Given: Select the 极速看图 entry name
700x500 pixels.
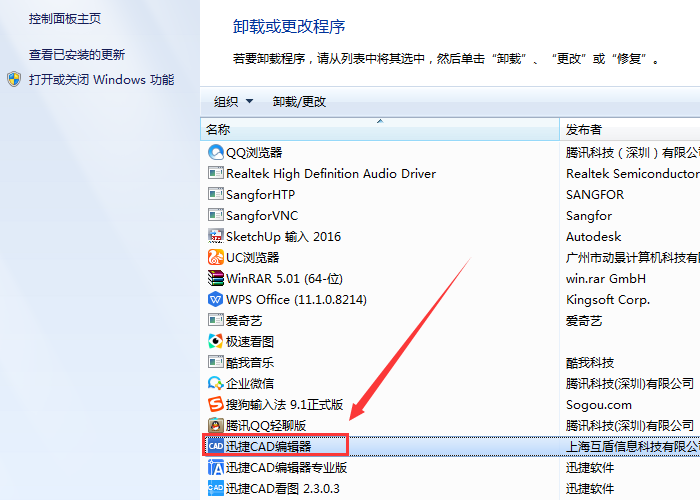Looking at the screenshot, I should 250,342.
